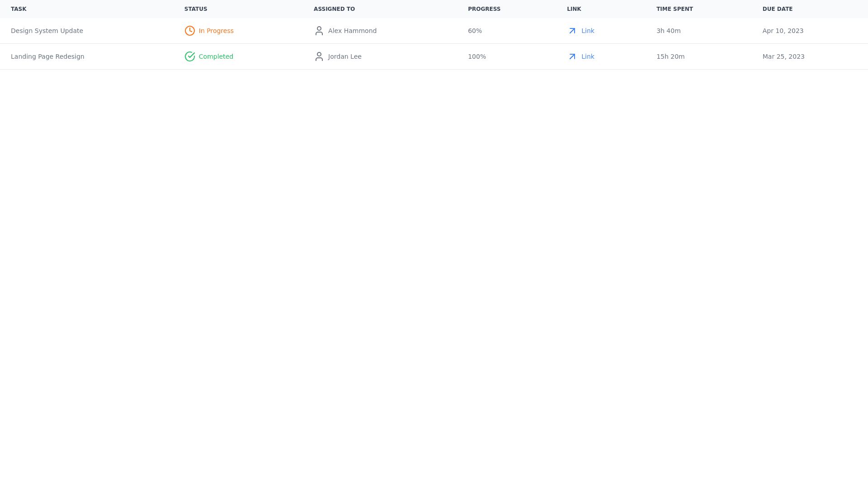This screenshot has height=488, width=868.
Task: Select the Landing Page Redesign task name
Action: [47, 56]
